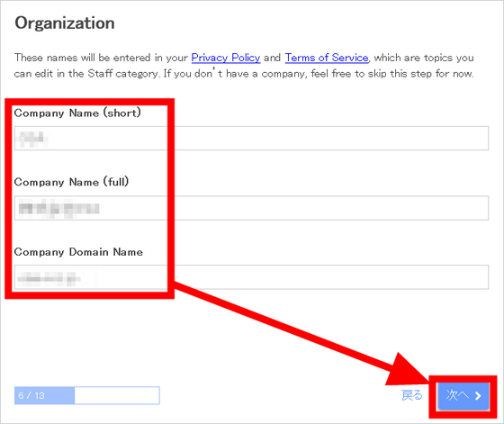504x424 pixels.
Task: Go back with the 戻る link
Action: [412, 395]
